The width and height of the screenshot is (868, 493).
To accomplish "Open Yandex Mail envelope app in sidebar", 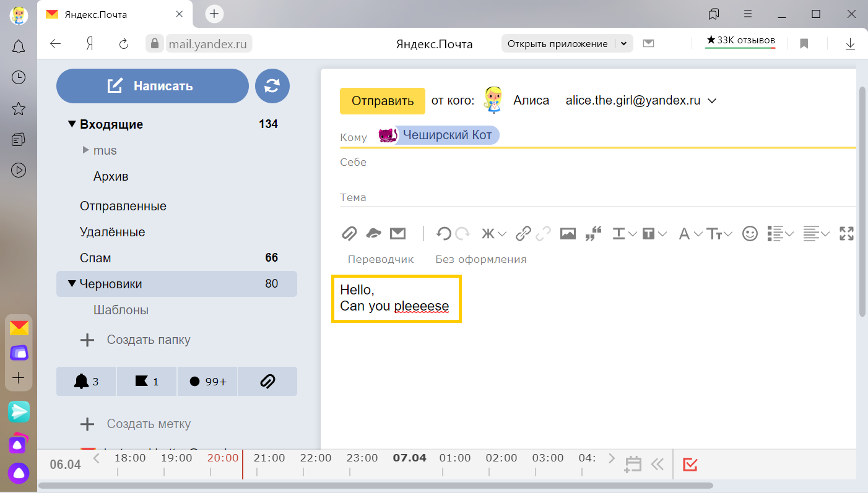I will point(19,328).
